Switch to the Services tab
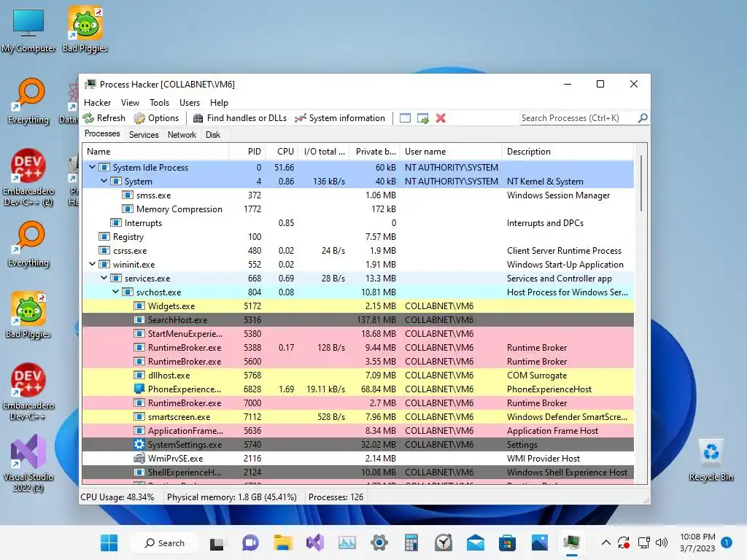Image resolution: width=747 pixels, height=560 pixels. (x=144, y=135)
